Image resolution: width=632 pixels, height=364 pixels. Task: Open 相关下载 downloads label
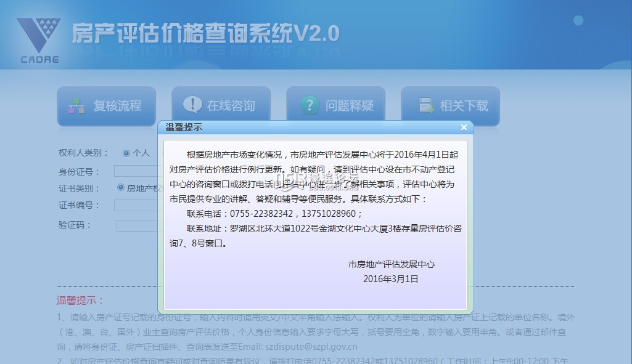point(464,106)
